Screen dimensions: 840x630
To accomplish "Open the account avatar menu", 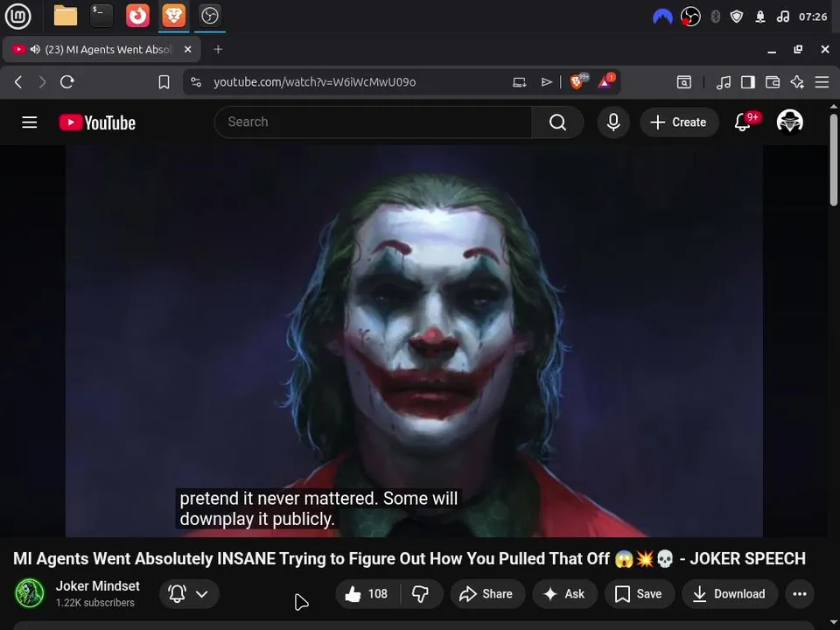I will tap(789, 122).
